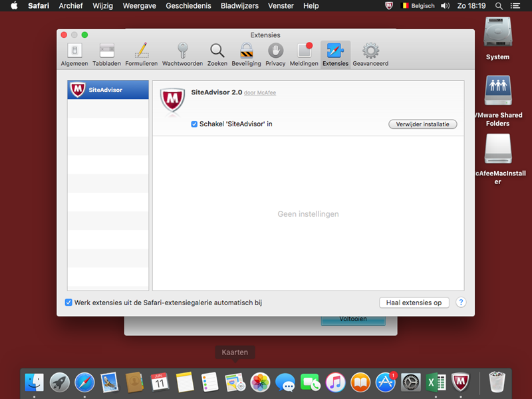Open the Geavanceerd preferences pane
Screen dimensions: 532x399
[x=370, y=55]
